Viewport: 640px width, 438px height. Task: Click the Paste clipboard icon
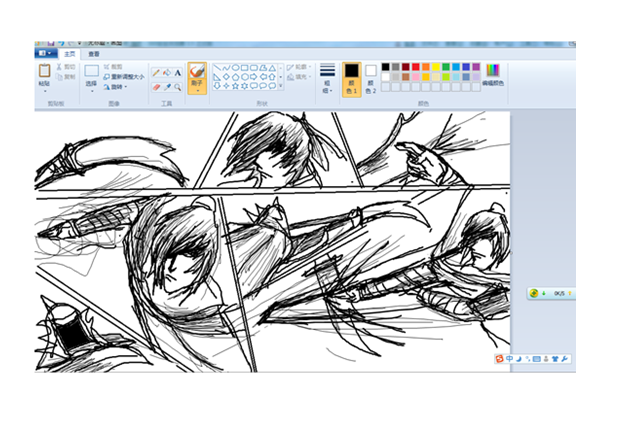click(45, 72)
